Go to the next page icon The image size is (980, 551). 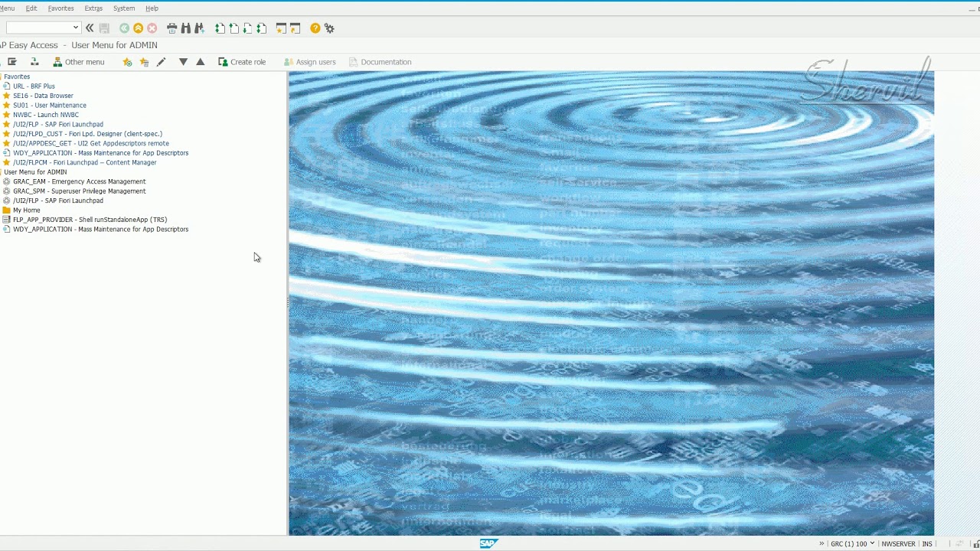tap(247, 28)
